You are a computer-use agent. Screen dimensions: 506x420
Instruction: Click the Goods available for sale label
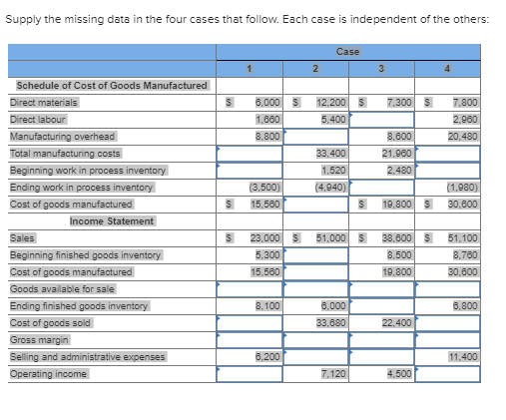[62, 289]
